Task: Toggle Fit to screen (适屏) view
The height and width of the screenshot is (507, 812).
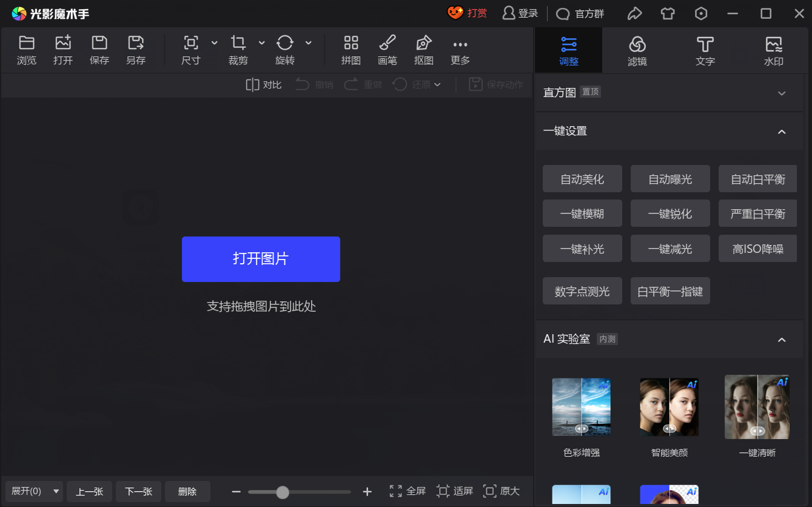Action: [443, 491]
